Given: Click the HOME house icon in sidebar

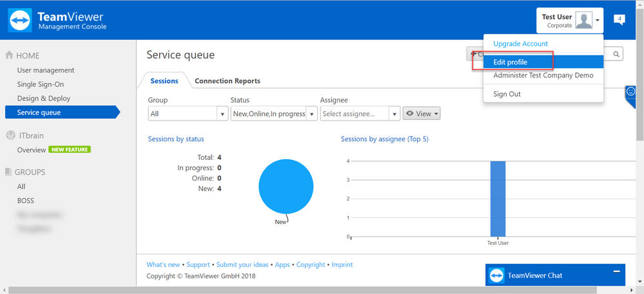Looking at the screenshot, I should click(x=9, y=55).
